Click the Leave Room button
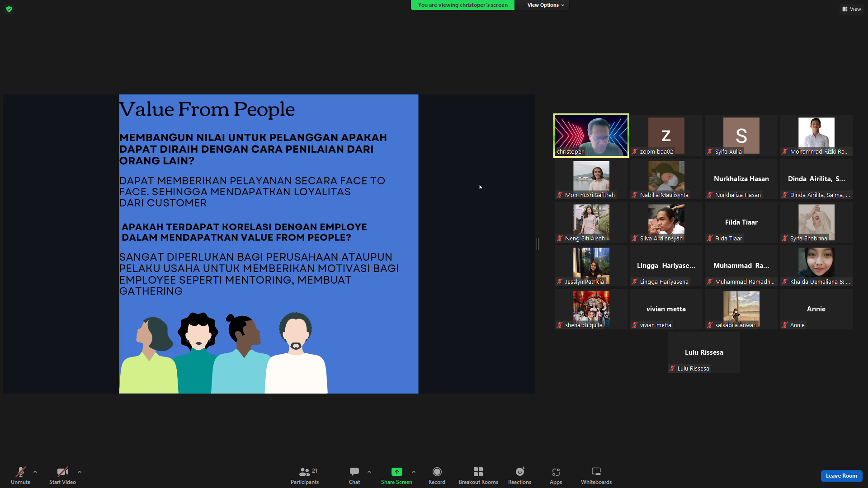This screenshot has width=868, height=488. click(841, 476)
